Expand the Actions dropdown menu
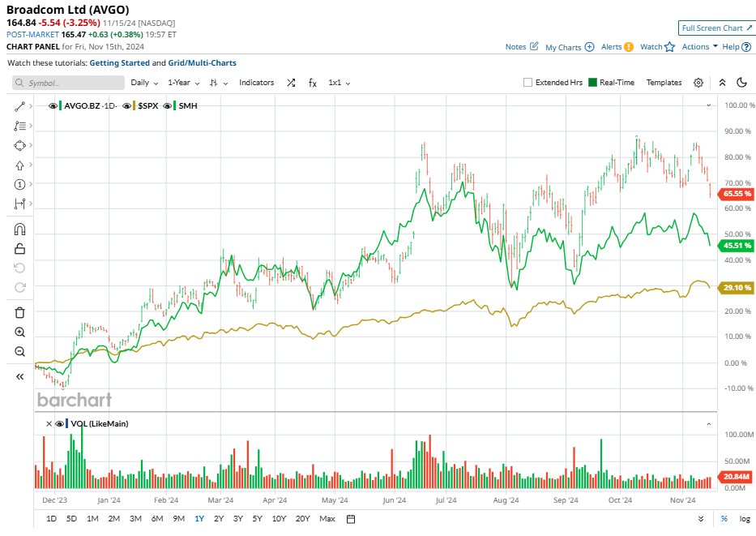This screenshot has height=536, width=756. tap(699, 47)
